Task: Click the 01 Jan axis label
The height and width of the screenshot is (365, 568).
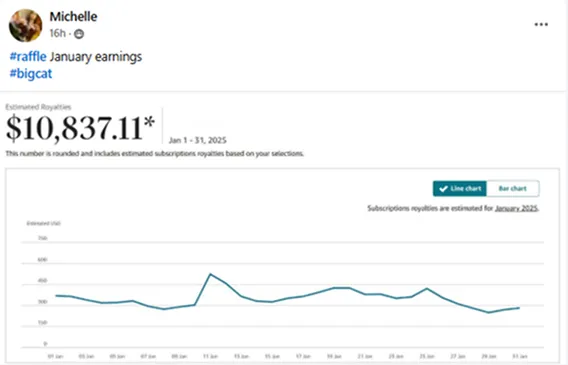Action: click(55, 356)
